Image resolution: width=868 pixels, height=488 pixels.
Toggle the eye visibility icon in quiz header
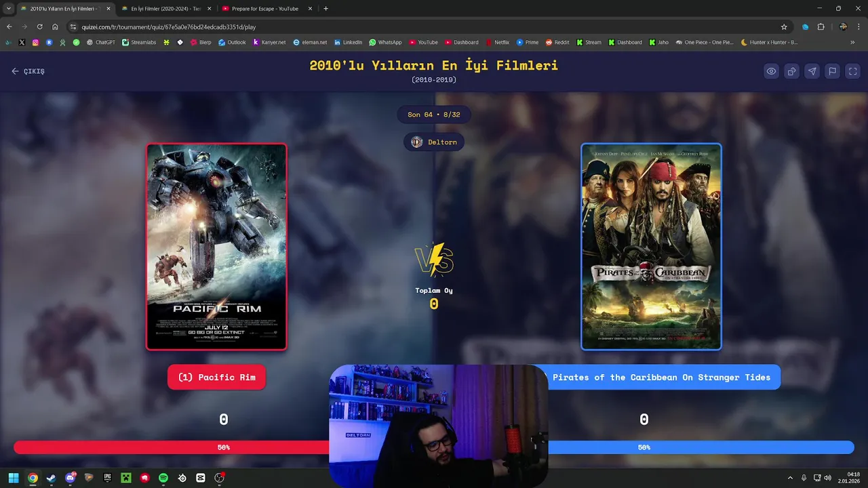771,71
